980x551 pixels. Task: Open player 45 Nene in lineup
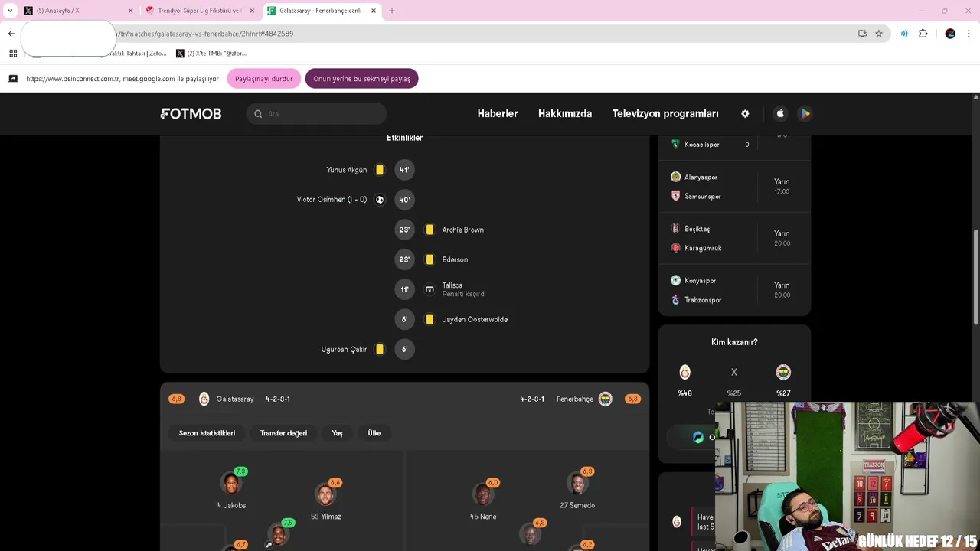[x=483, y=500]
